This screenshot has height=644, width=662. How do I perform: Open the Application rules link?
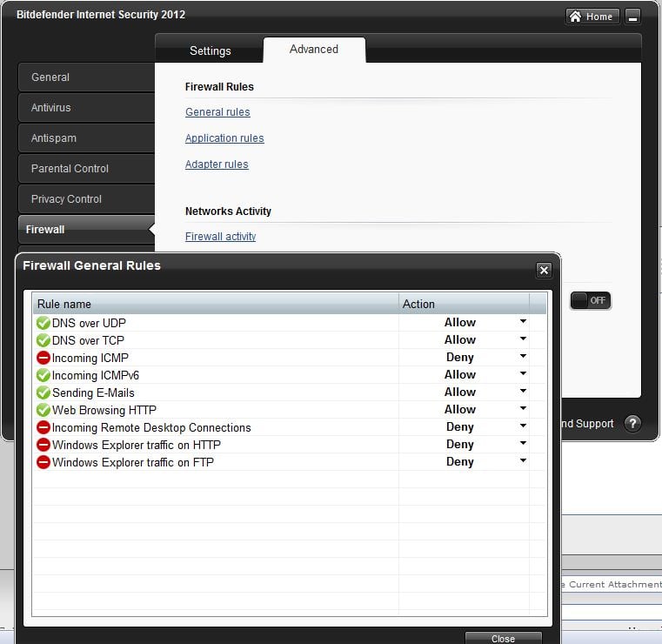[x=224, y=138]
